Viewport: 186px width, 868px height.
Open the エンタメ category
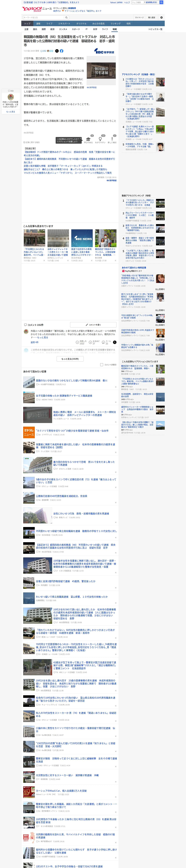pyautogui.click(x=63, y=29)
